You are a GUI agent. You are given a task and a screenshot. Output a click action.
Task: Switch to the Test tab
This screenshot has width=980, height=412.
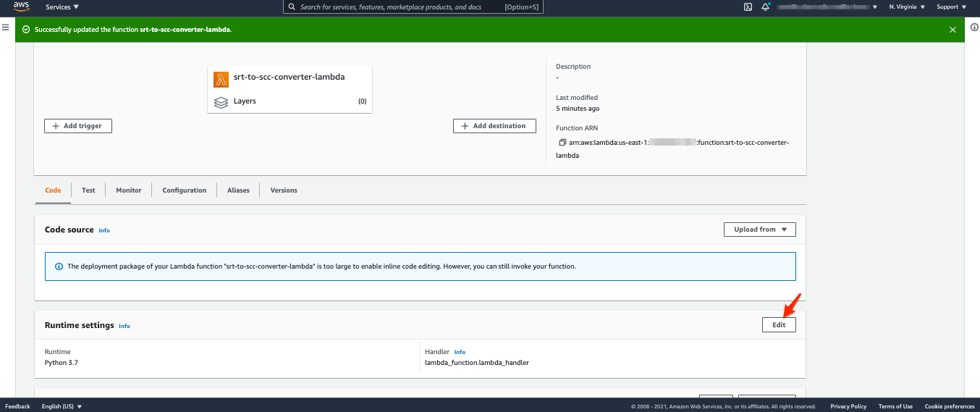[x=88, y=190]
